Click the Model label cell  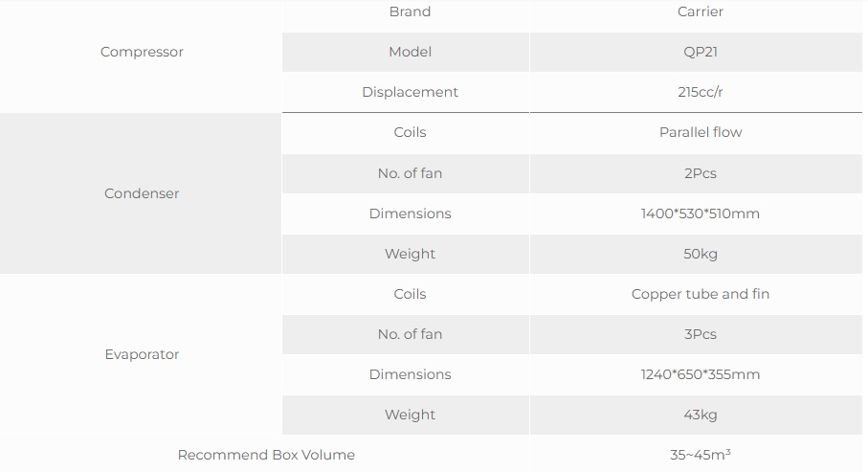410,52
